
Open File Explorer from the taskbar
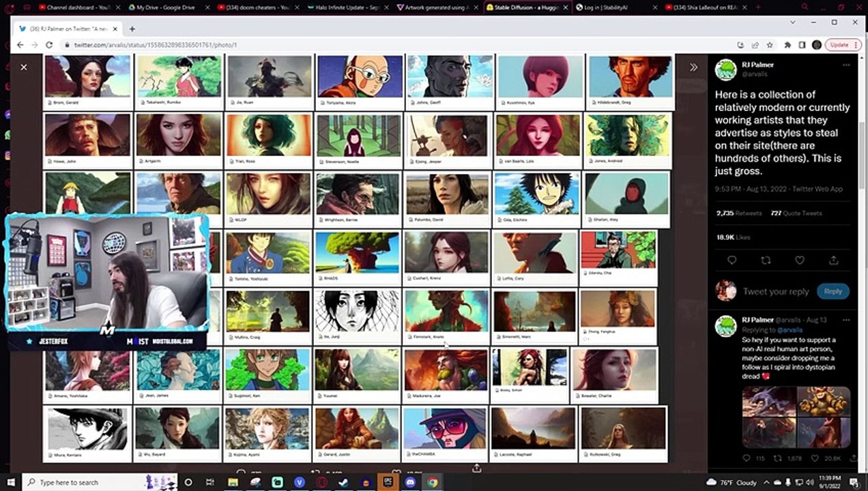[x=233, y=482]
